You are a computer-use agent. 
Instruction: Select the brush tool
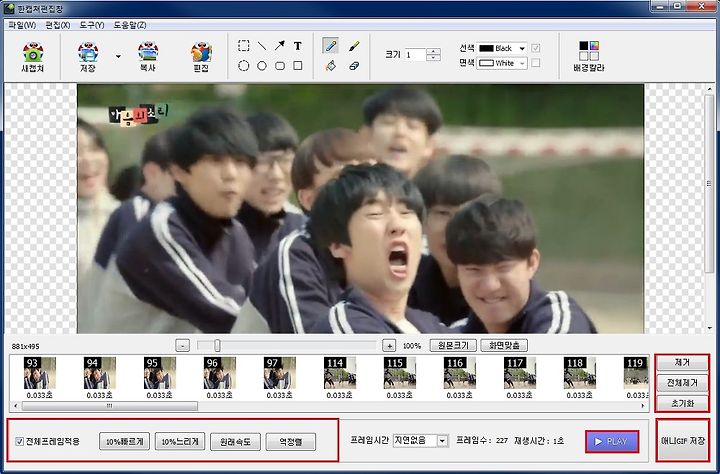[354, 45]
